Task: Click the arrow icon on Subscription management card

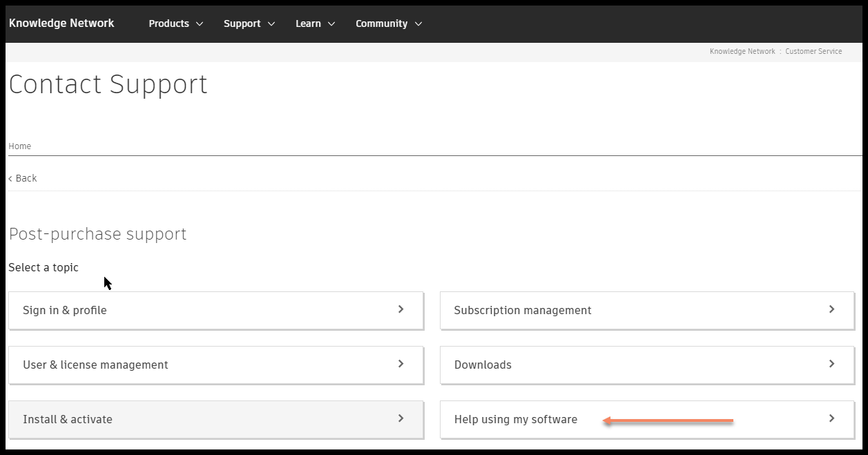Action: pyautogui.click(x=832, y=310)
